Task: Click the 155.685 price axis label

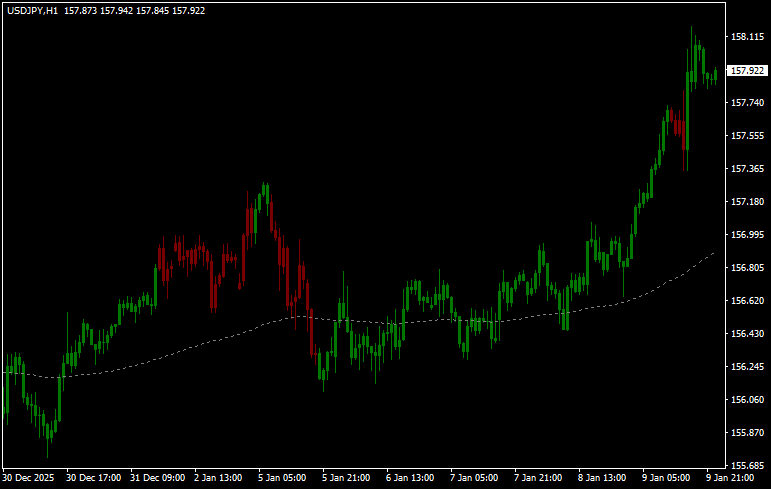Action: [746, 466]
